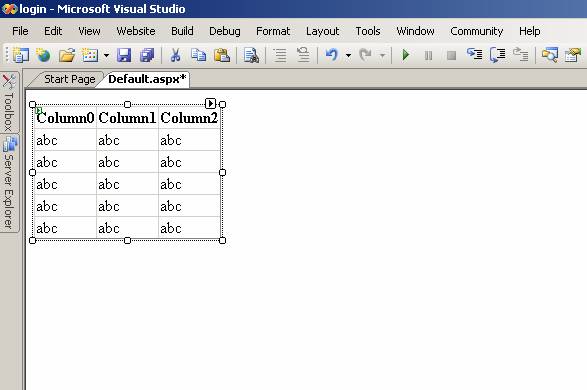Viewport: 587px width, 390px height.
Task: Cut selection with the scissors icon
Action: [175, 55]
